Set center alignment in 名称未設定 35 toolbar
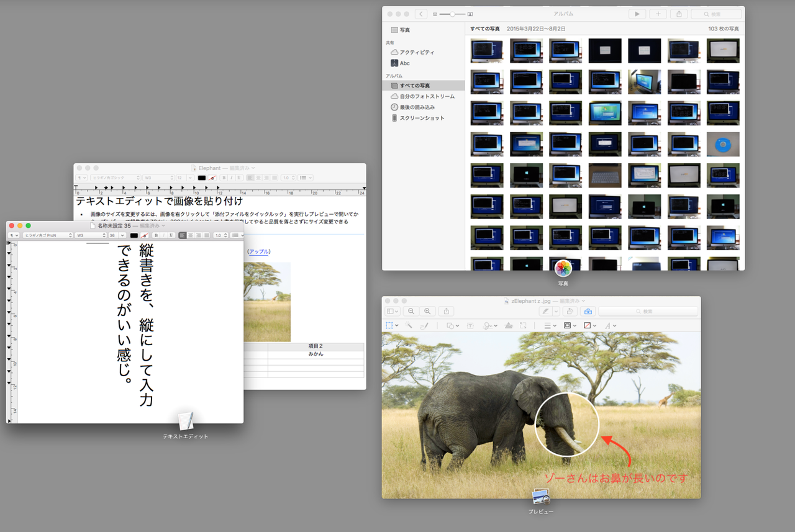795x532 pixels. [191, 236]
